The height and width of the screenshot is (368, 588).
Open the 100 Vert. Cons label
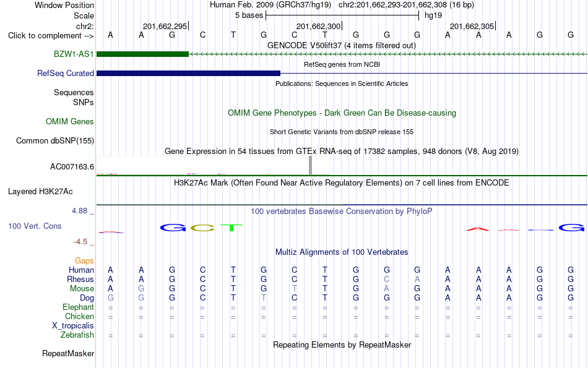pos(35,226)
